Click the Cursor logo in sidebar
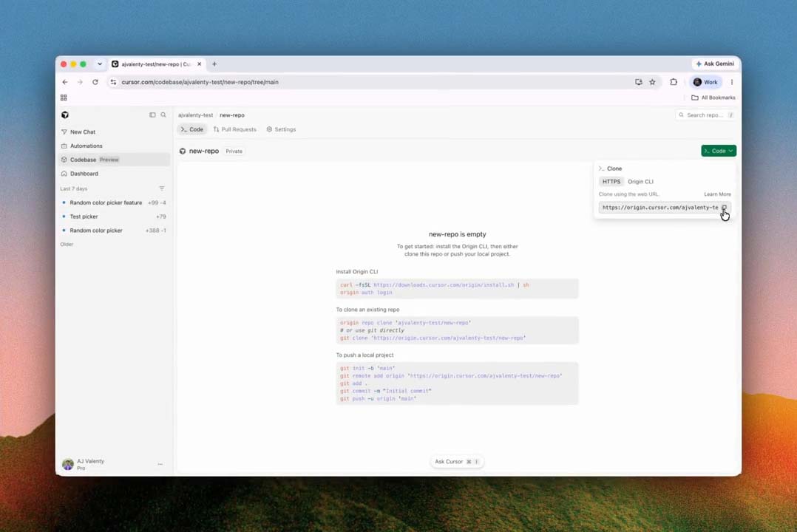 (x=64, y=115)
